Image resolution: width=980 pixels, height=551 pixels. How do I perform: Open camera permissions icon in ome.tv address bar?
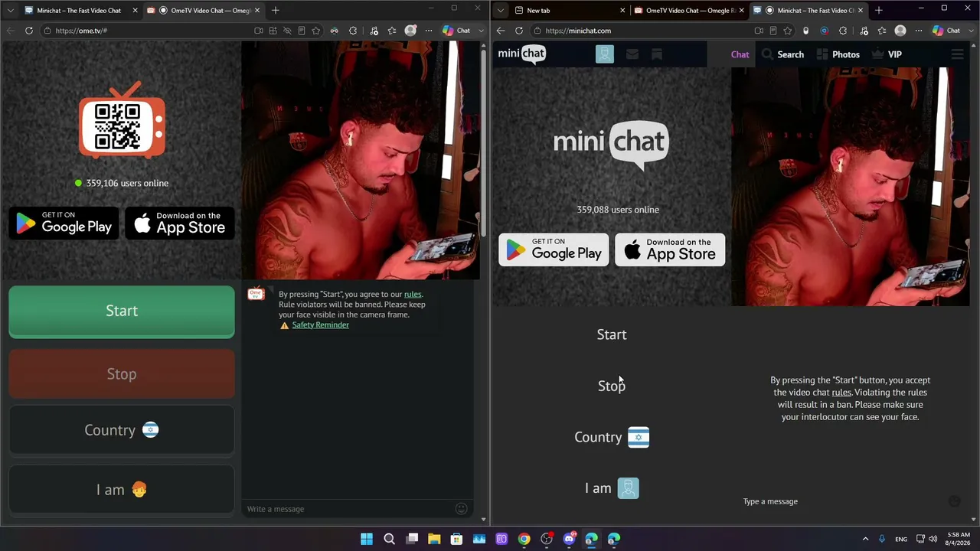tap(259, 31)
